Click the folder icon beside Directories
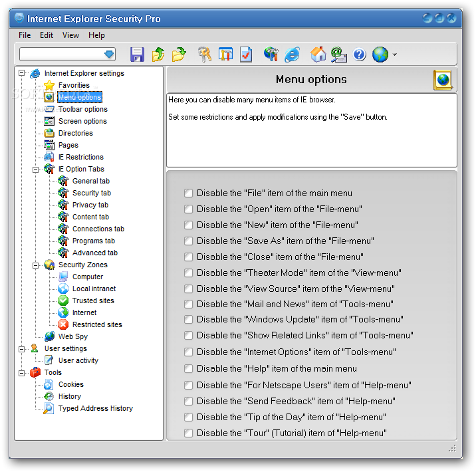Image resolution: width=476 pixels, height=472 pixels. [49, 133]
